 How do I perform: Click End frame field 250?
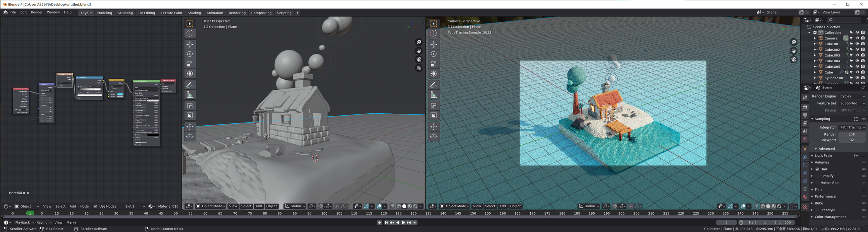(783, 223)
